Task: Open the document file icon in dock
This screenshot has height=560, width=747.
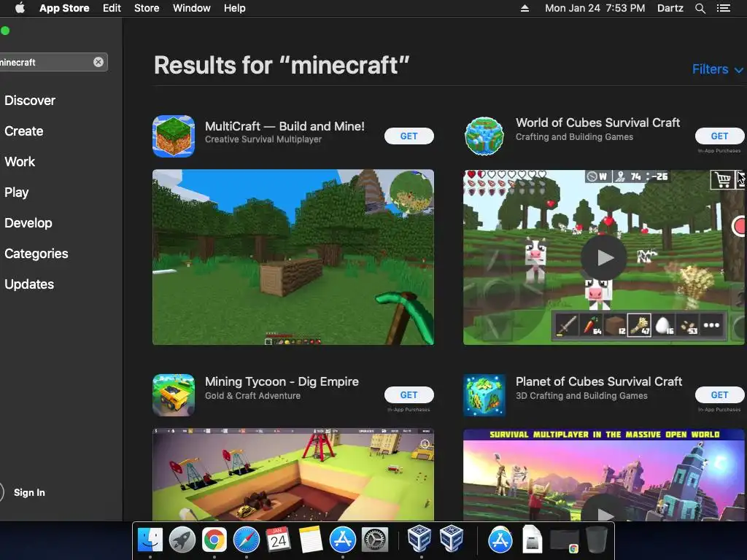Action: point(532,539)
